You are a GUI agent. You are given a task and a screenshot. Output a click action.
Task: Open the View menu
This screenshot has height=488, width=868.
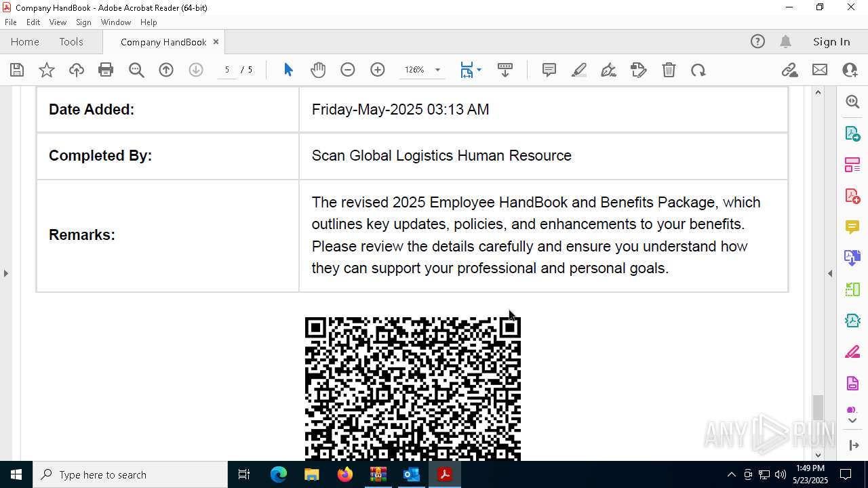[58, 22]
